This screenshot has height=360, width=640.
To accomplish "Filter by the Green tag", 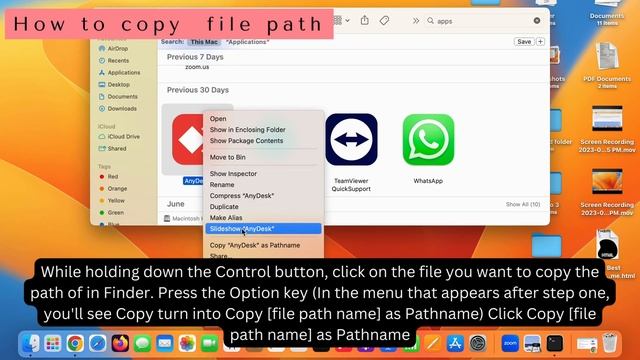I will (116, 212).
